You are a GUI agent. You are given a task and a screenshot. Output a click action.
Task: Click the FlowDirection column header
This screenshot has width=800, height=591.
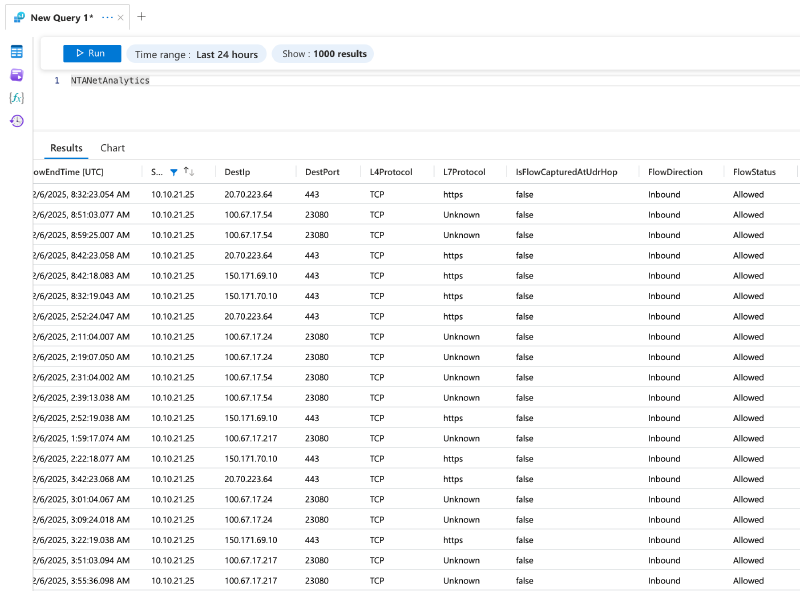(x=675, y=172)
